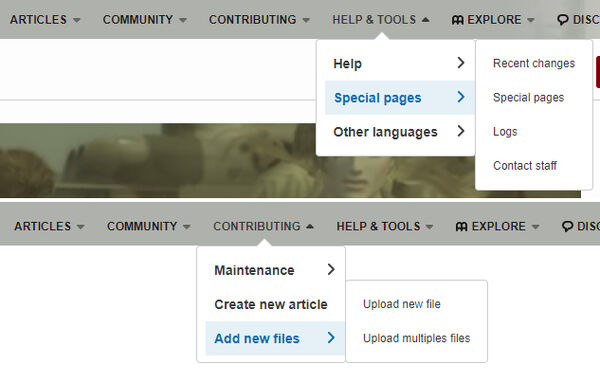Click the discussion bubble icon in lower bar
This screenshot has width=600, height=383.
pyautogui.click(x=567, y=226)
